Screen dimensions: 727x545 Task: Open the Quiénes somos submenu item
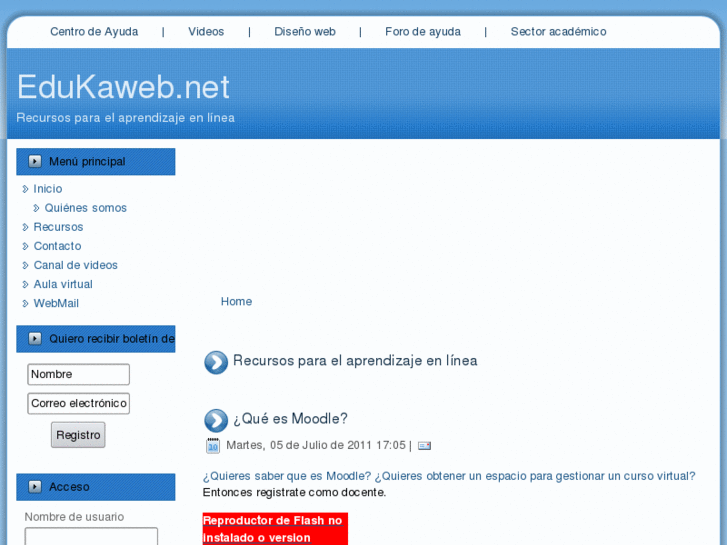(85, 208)
